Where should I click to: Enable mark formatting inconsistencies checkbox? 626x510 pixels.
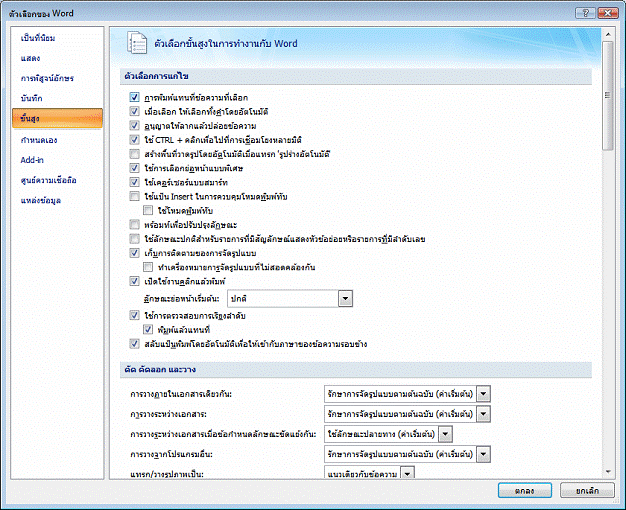(148, 267)
